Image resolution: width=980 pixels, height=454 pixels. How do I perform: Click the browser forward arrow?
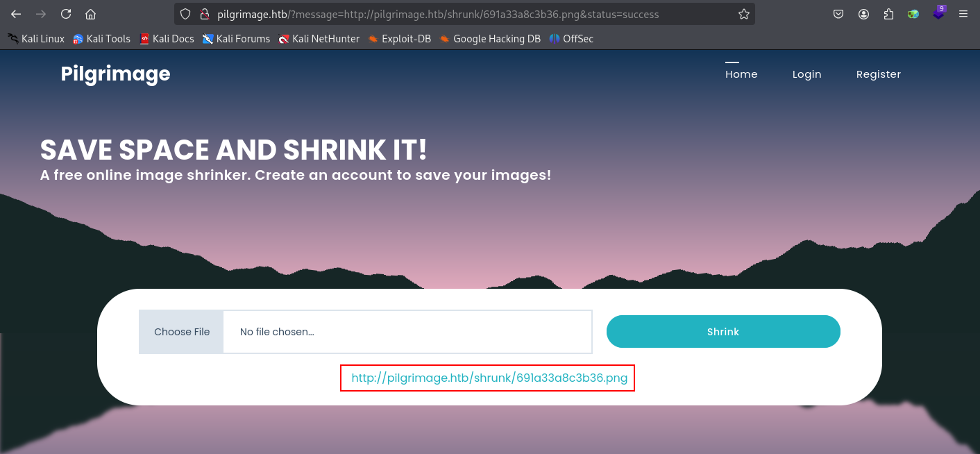[41, 14]
